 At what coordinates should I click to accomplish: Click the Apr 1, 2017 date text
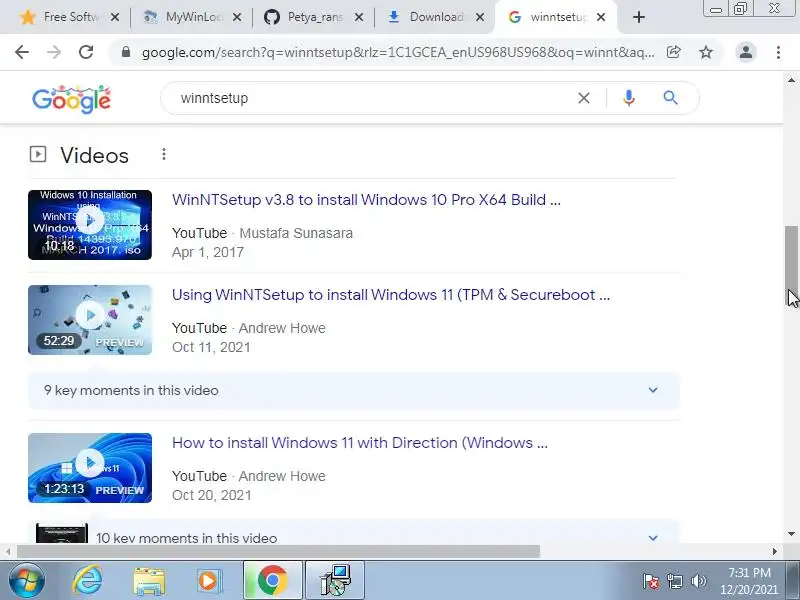[208, 253]
